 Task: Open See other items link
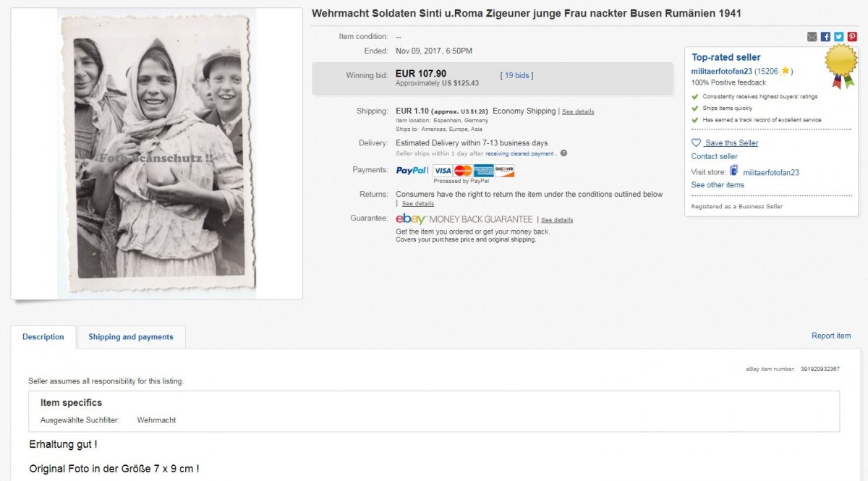(718, 185)
